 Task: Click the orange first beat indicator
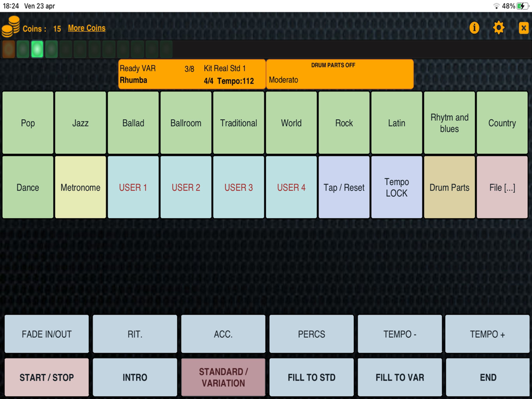tap(9, 49)
